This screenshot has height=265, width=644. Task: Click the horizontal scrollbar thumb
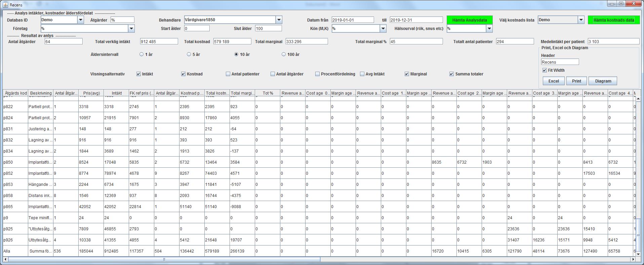coord(164,259)
